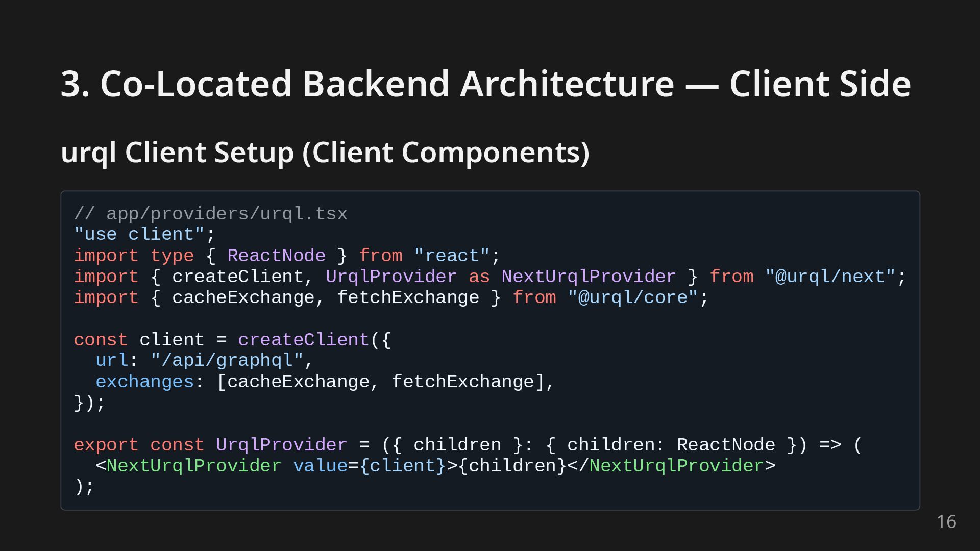Screen dimensions: 980x551
Task: Click fetchExchange inside the exchanges array
Action: point(462,382)
